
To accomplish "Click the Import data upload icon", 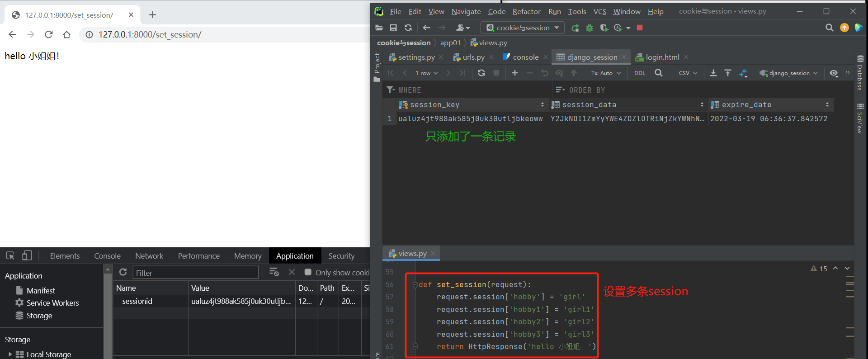I will tap(728, 73).
